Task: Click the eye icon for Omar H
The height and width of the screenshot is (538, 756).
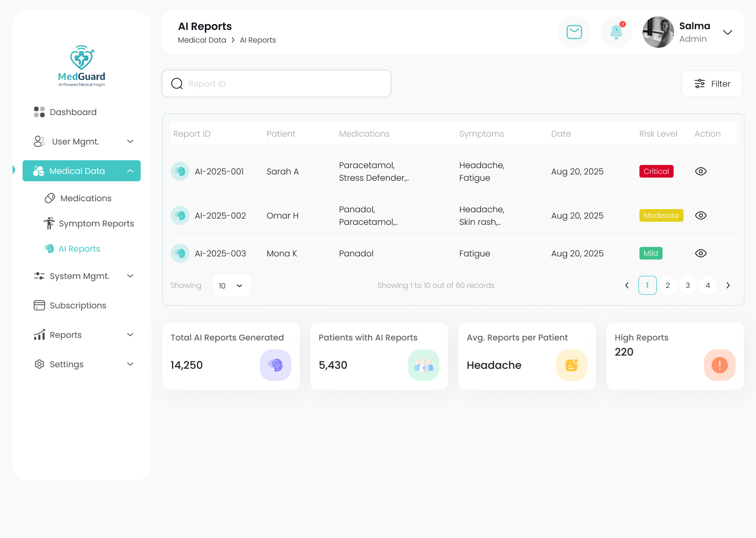Action: tap(700, 215)
